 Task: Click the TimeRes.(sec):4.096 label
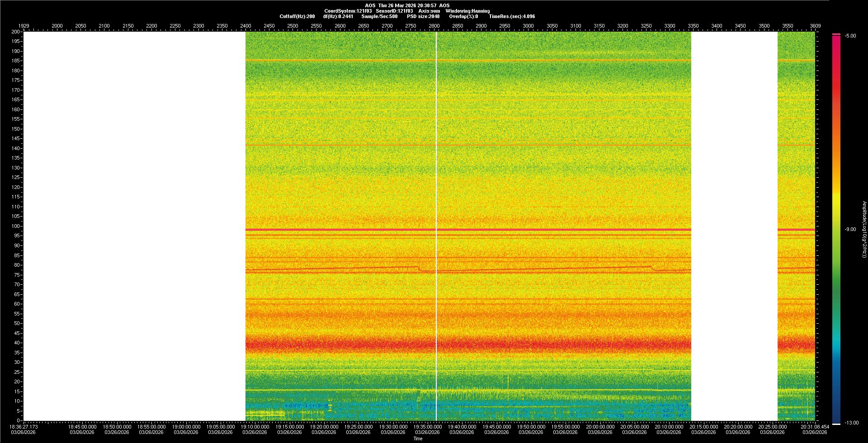512,16
